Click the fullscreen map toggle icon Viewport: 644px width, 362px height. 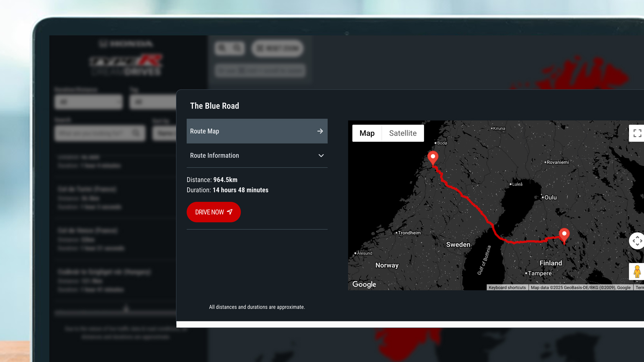click(637, 133)
